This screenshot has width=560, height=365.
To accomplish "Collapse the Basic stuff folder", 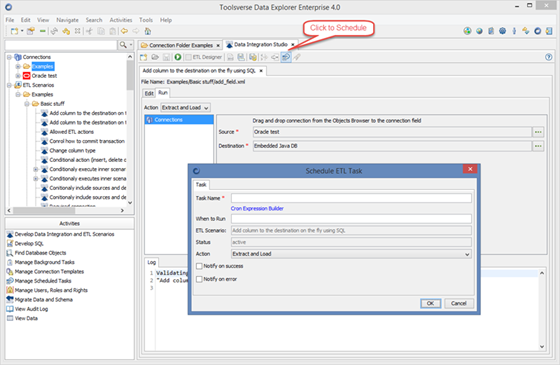I will [27, 104].
